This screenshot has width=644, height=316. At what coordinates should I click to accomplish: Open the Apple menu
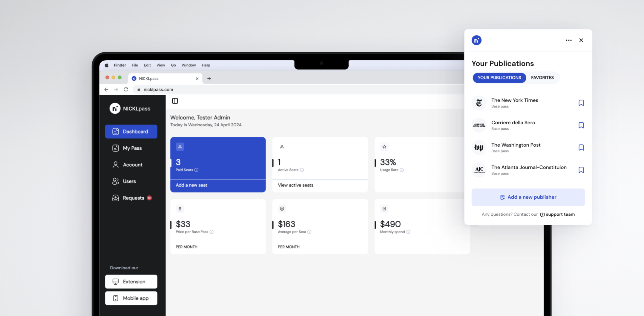pyautogui.click(x=107, y=65)
